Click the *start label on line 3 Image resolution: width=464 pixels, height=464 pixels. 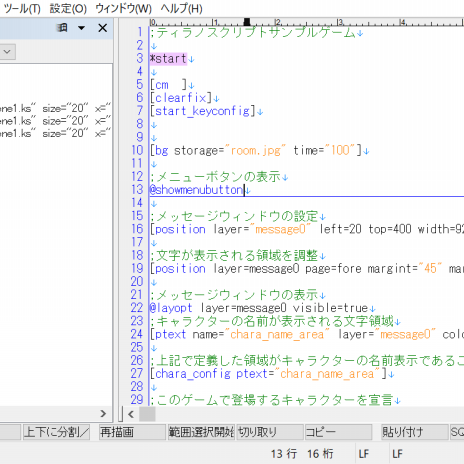tap(168, 59)
